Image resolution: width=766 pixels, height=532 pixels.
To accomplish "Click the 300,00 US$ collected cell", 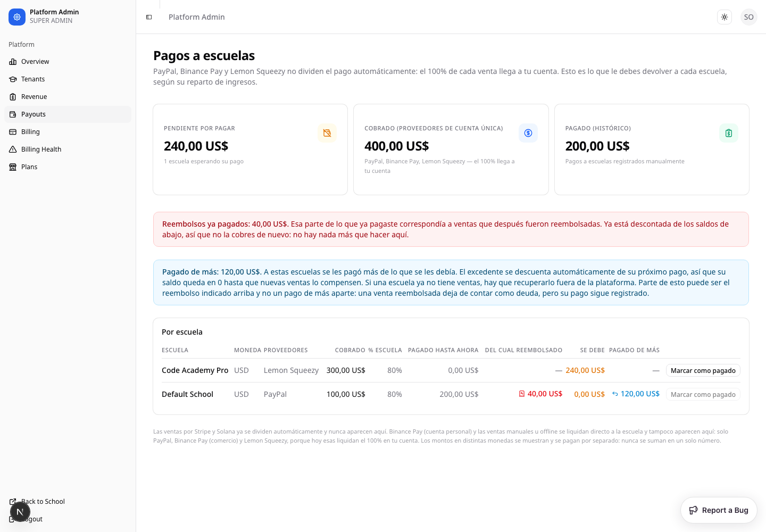I will (346, 370).
